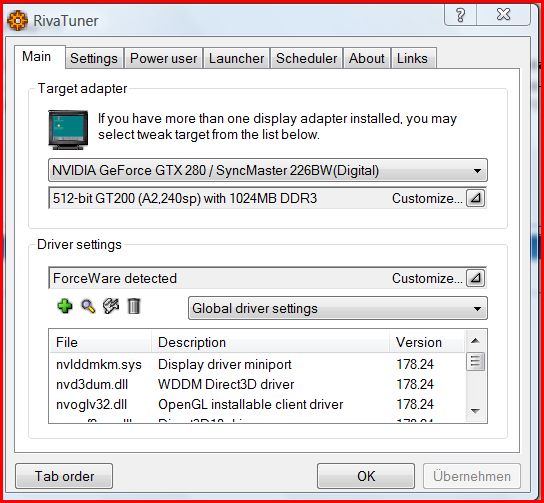
Task: Click the '512-bit GT200 (A2,240sp)' info text
Action: click(x=185, y=198)
